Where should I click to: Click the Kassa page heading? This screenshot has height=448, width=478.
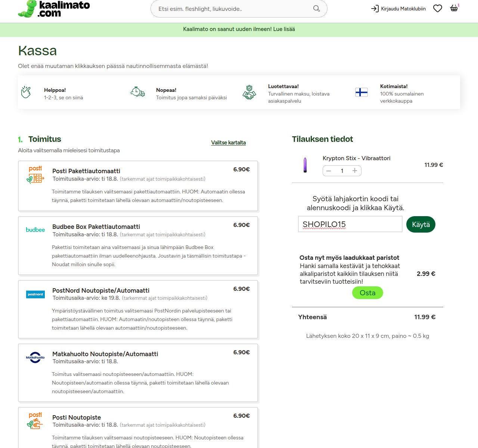[37, 50]
